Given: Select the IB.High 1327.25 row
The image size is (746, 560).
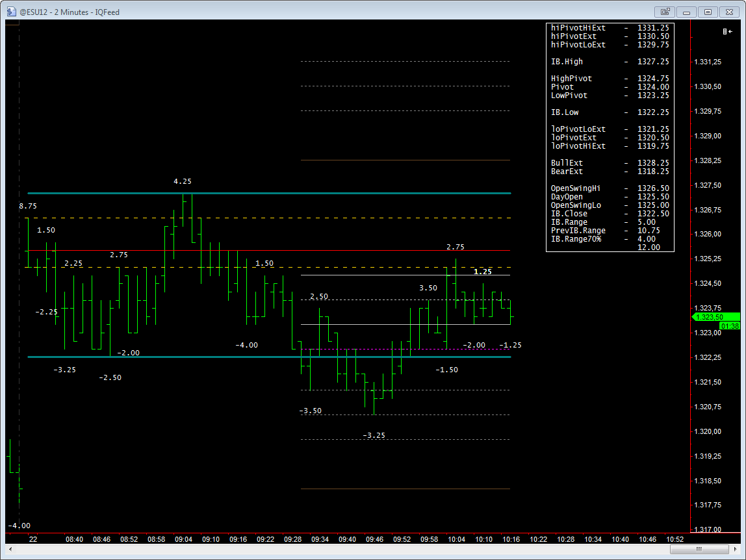Looking at the screenshot, I should coord(610,61).
